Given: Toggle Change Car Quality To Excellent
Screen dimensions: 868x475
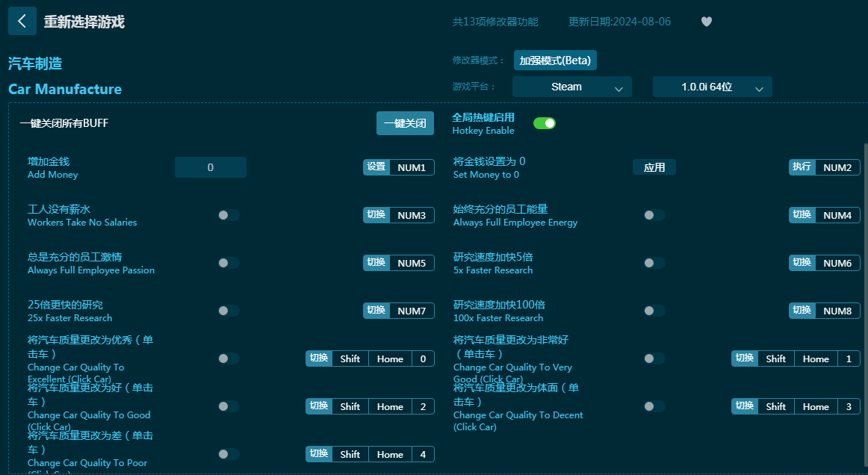Looking at the screenshot, I should [229, 358].
